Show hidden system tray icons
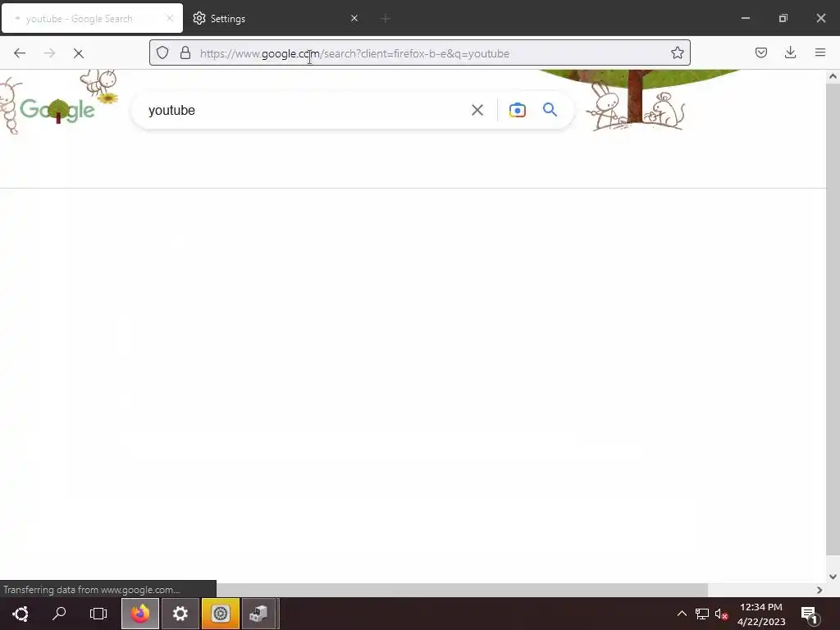Image resolution: width=840 pixels, height=630 pixels. (682, 614)
